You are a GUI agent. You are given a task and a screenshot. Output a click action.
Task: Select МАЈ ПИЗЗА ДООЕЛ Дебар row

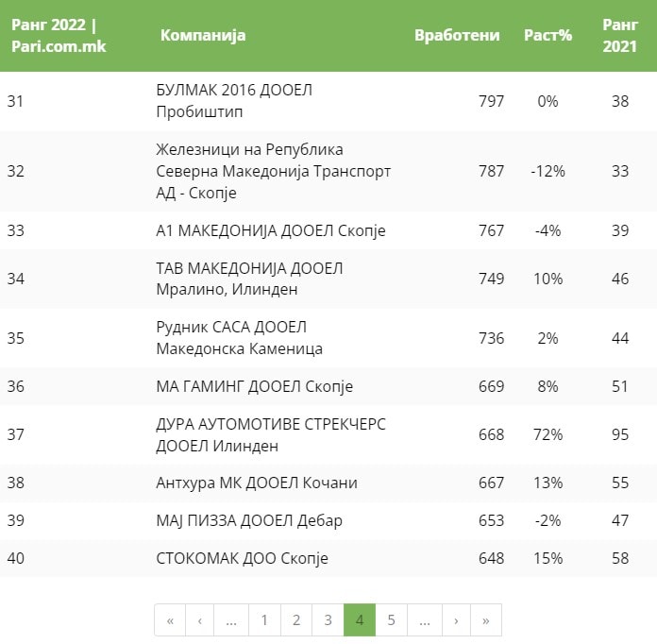(249, 520)
